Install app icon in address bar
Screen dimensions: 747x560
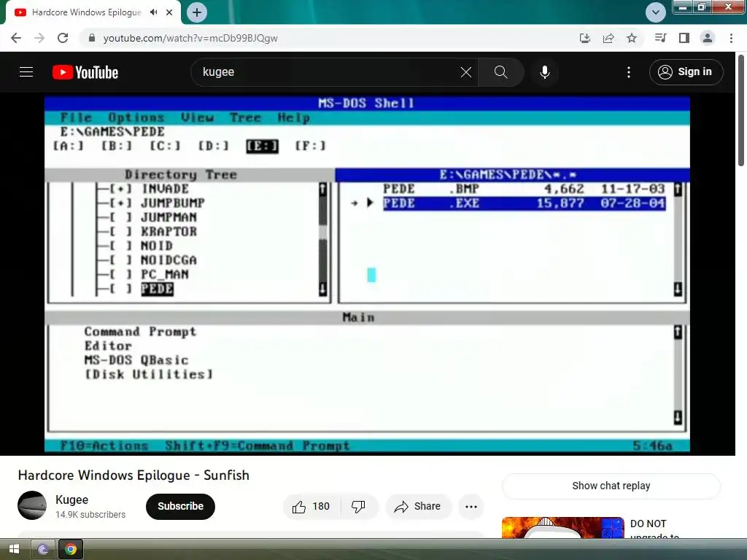point(585,38)
